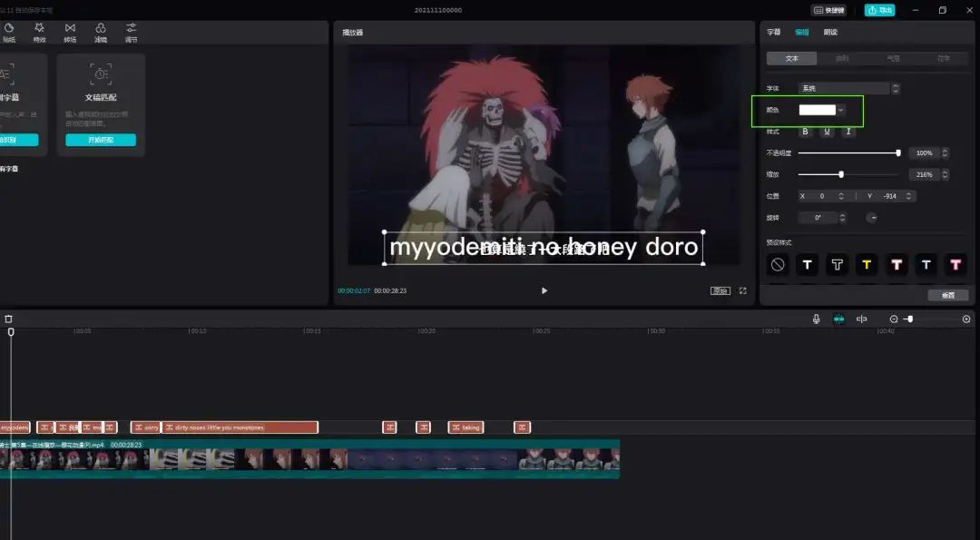Image resolution: width=980 pixels, height=540 pixels.
Task: Click the timeline zoom slider handle
Action: 911,319
